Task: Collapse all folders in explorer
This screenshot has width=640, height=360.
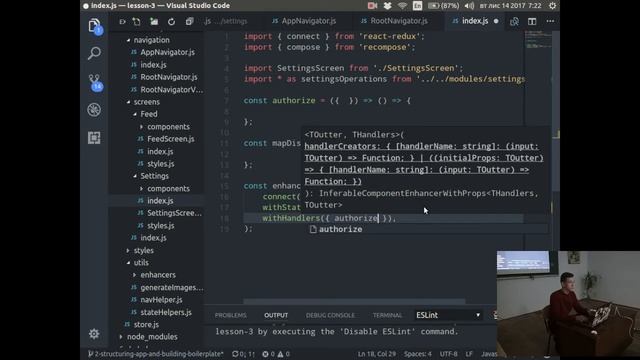Action: pyautogui.click(x=189, y=21)
